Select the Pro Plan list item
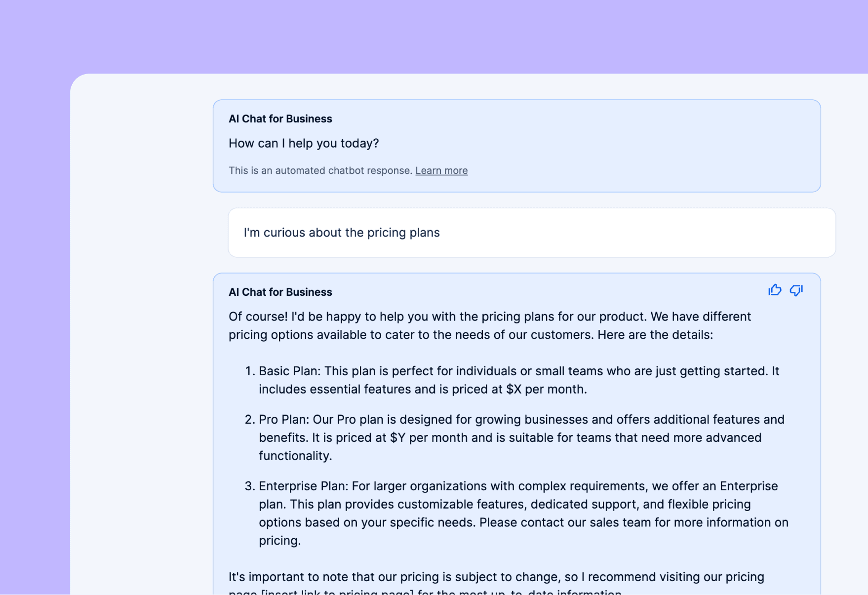Image resolution: width=868 pixels, height=595 pixels. (521, 437)
